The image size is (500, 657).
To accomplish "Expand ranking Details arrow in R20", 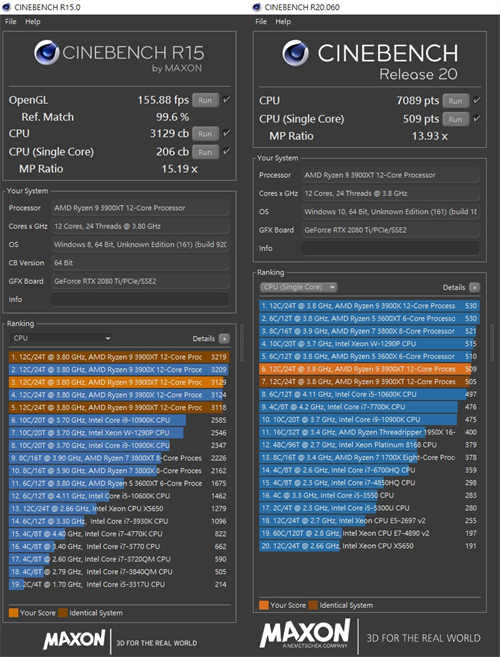I will pyautogui.click(x=474, y=287).
